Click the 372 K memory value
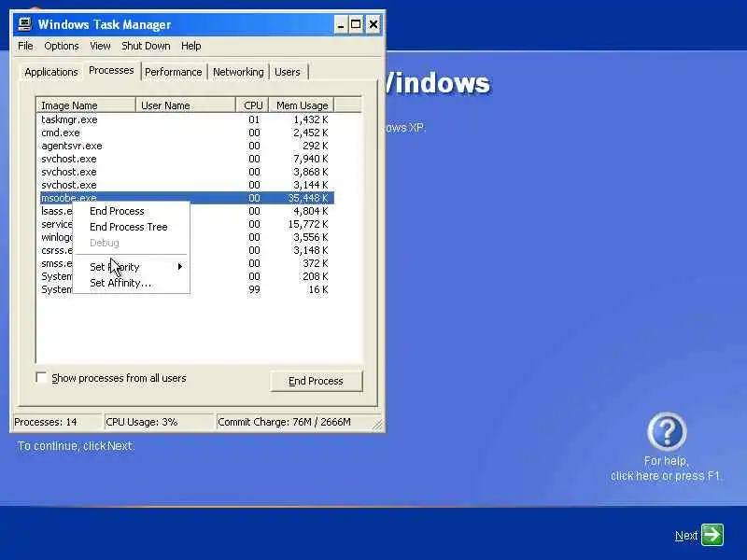The height and width of the screenshot is (560, 747). 316,263
